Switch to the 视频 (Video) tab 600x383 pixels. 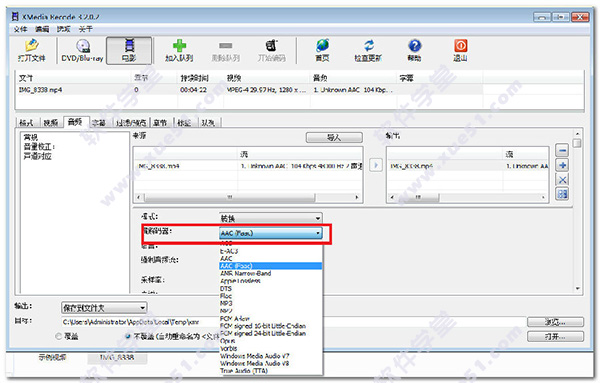click(x=51, y=122)
